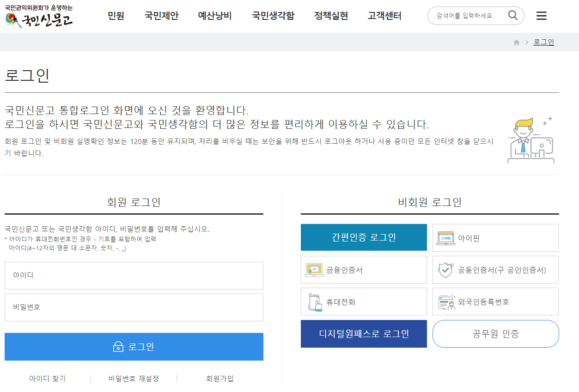Open the 민원 menu
The width and height of the screenshot is (579, 392).
(x=116, y=15)
